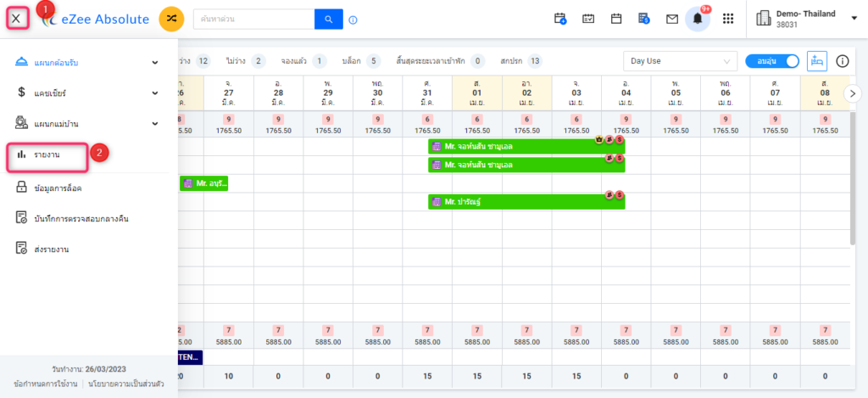This screenshot has width=868, height=398.
Task: Click the นโยบายความเป็นส่วนตัว link
Action: (x=125, y=384)
